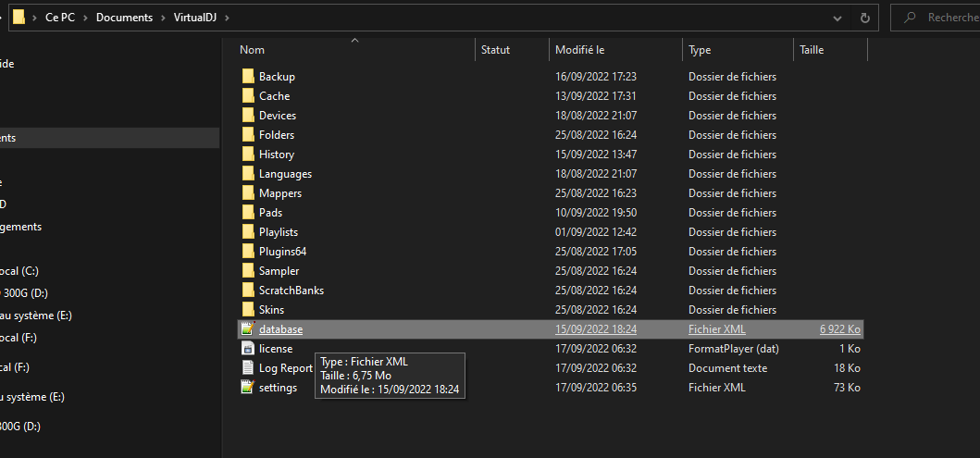Select the settings file name
The image size is (980, 458).
[279, 388]
